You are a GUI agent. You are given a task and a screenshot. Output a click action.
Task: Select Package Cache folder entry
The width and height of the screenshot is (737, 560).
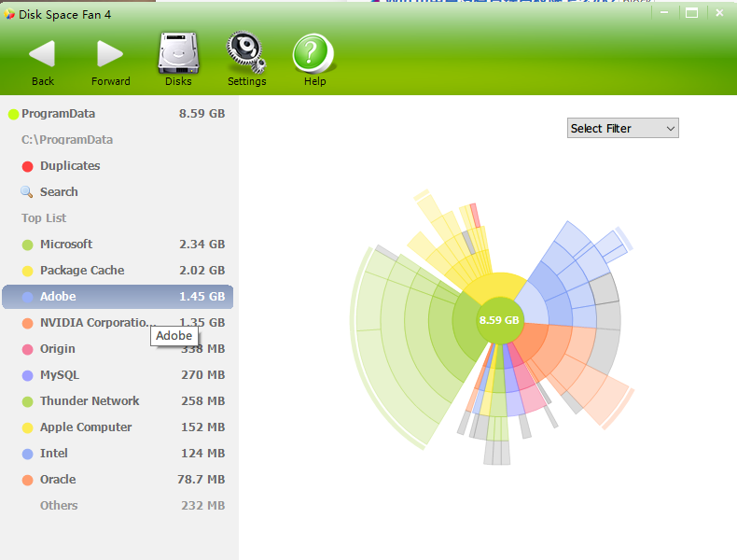82,271
